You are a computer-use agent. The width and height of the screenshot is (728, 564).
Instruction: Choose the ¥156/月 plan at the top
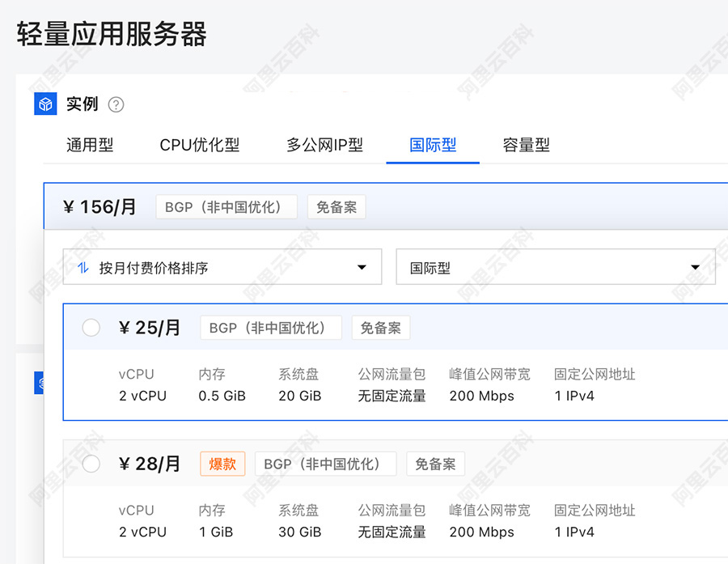99,206
